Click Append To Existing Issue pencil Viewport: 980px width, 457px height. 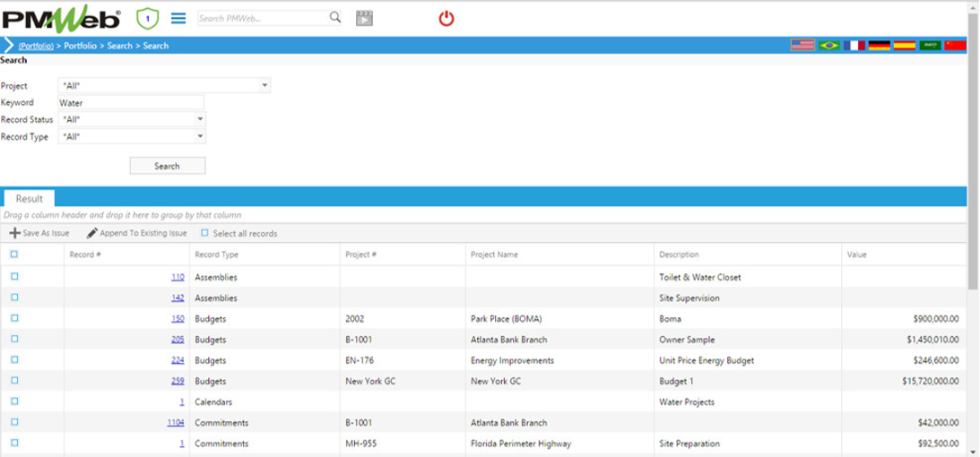click(91, 233)
